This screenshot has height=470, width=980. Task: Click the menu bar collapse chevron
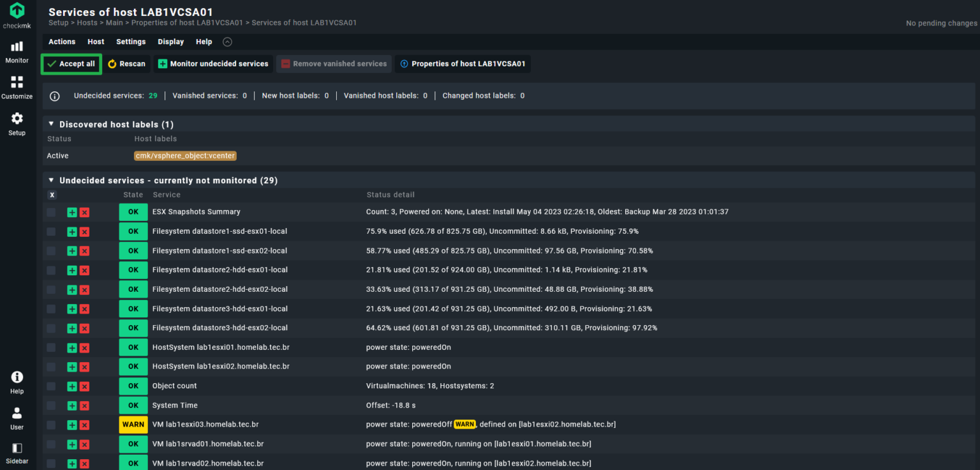click(x=227, y=42)
